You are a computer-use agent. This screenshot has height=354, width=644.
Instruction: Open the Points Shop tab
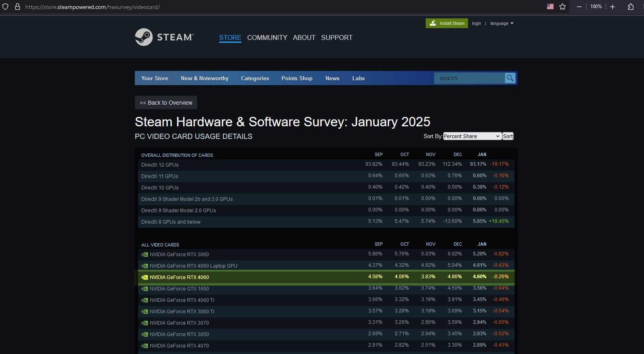click(297, 78)
